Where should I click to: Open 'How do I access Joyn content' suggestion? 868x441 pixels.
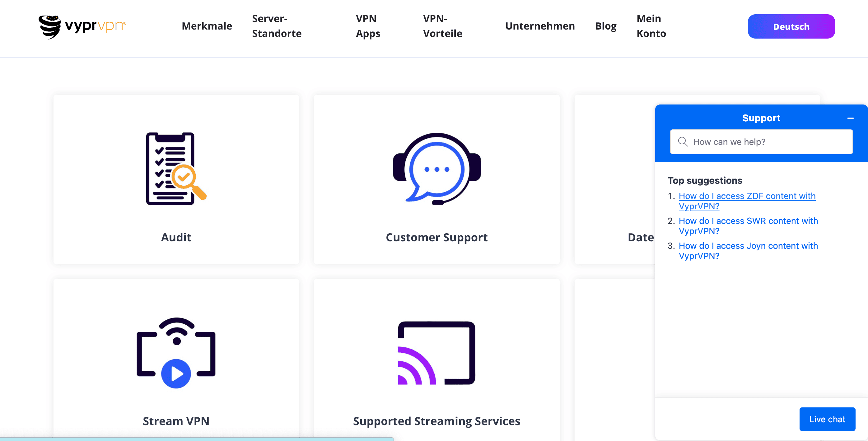[748, 251]
